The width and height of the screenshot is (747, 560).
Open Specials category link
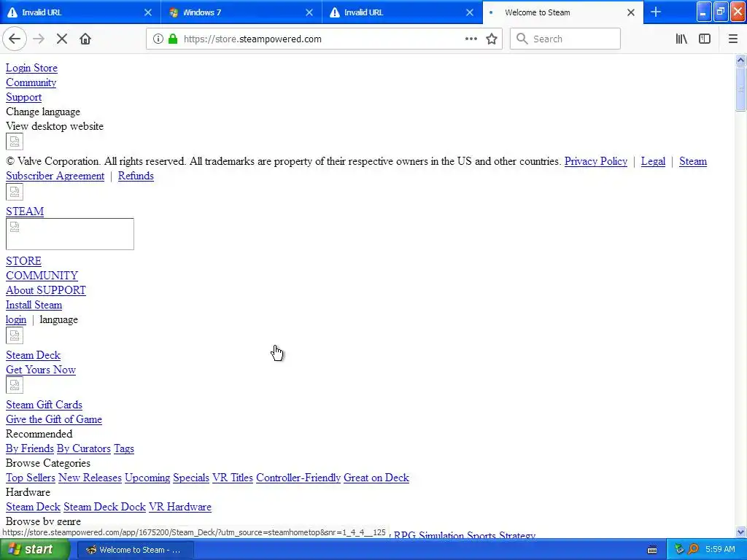coord(191,478)
